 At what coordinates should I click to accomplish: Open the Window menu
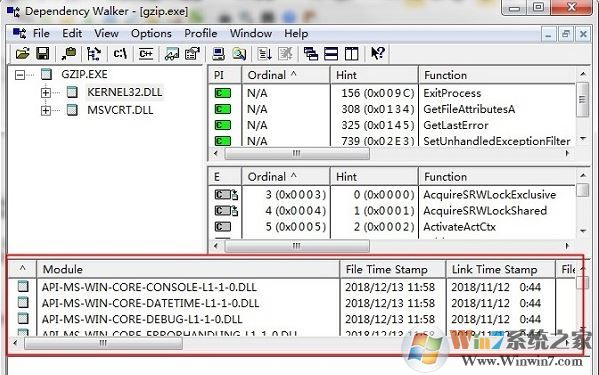click(x=251, y=34)
